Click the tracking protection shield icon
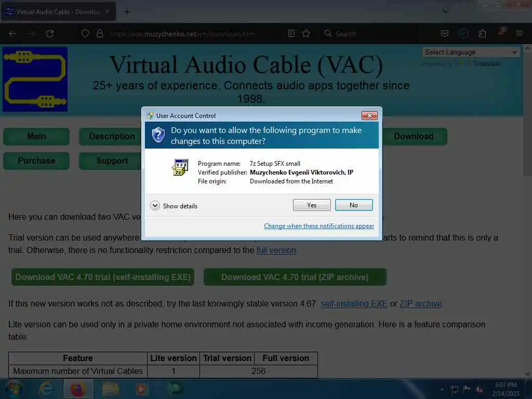This screenshot has height=399, width=532. (85, 34)
